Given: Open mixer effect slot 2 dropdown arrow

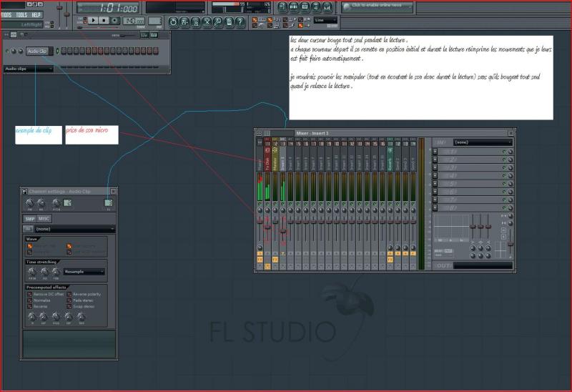Looking at the screenshot, I should pyautogui.click(x=435, y=160).
